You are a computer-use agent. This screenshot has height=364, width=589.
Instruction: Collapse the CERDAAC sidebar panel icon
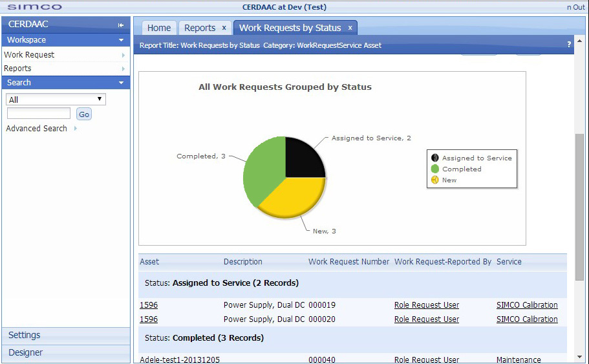[x=121, y=25]
